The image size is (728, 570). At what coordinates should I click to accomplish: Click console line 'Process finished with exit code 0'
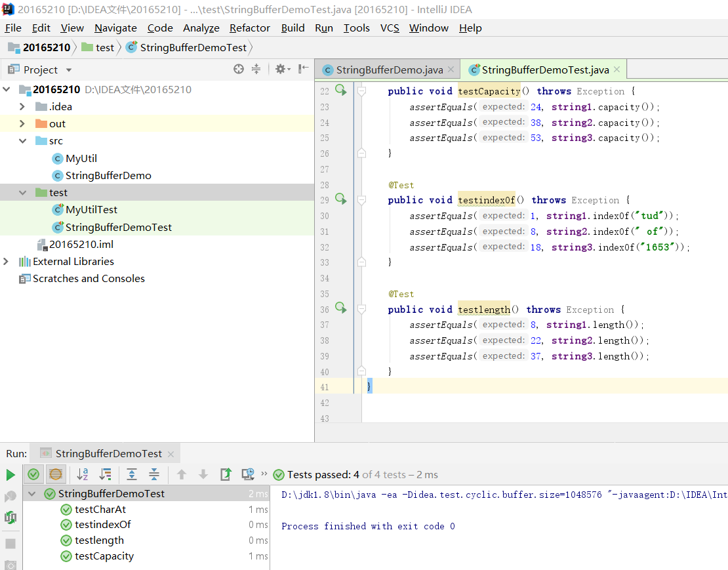click(x=368, y=526)
